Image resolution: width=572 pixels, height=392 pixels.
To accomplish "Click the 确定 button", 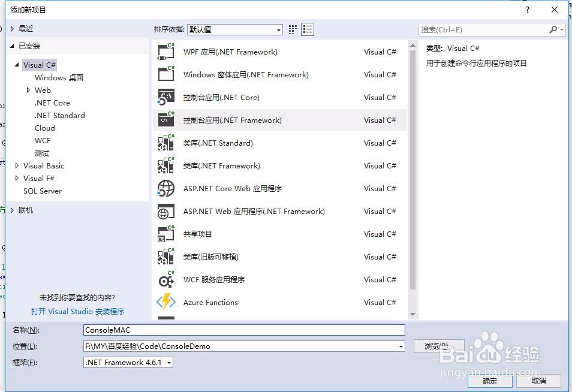I will (x=490, y=381).
